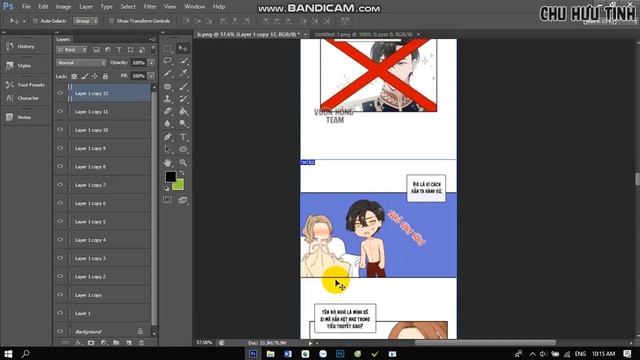This screenshot has height=360, width=640.
Task: Select the Clone Stamp tool
Action: pos(168,99)
